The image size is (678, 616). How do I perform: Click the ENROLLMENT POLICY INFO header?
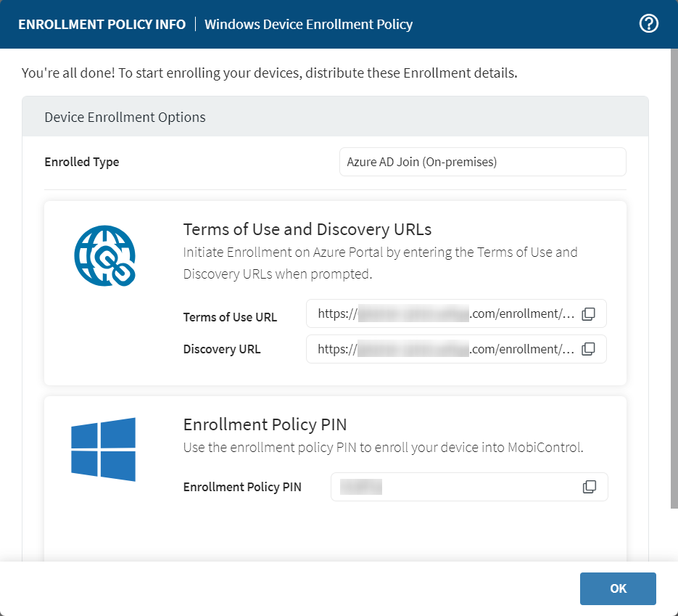pyautogui.click(x=102, y=24)
